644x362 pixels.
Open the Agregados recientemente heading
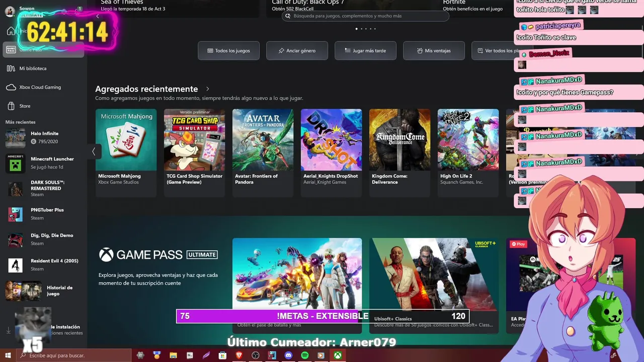tap(146, 89)
